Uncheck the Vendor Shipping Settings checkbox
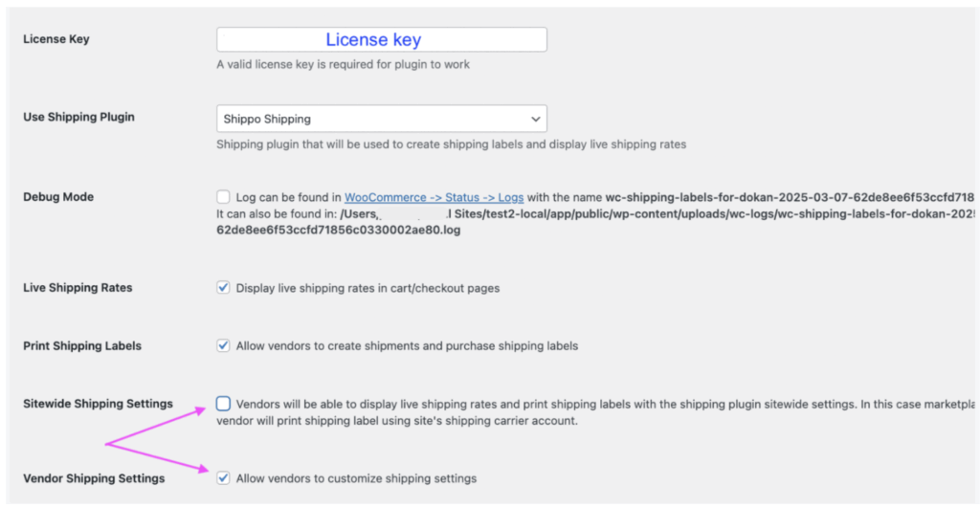The image size is (980, 508). pos(223,477)
